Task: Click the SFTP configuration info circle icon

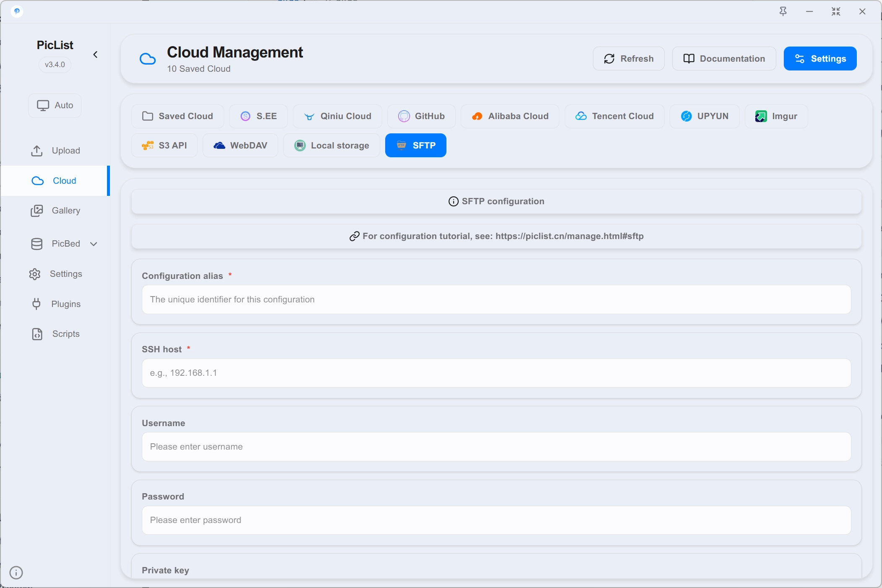Action: [x=454, y=201]
